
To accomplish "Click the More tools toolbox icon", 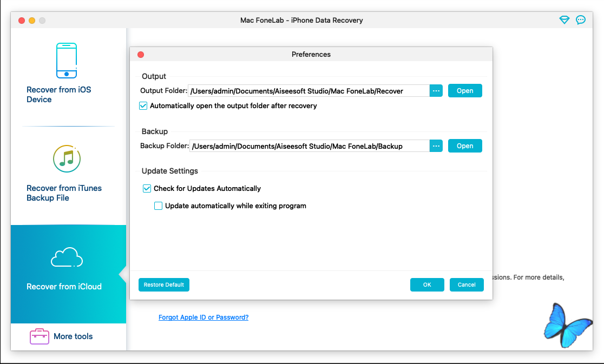I will (x=40, y=336).
